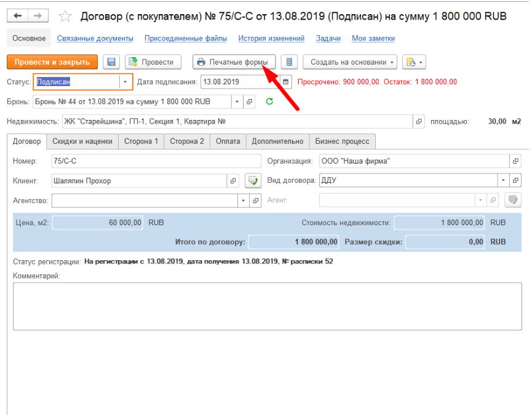Open the real estate object card
Viewport: 532px width, 419px height.
tap(419, 122)
